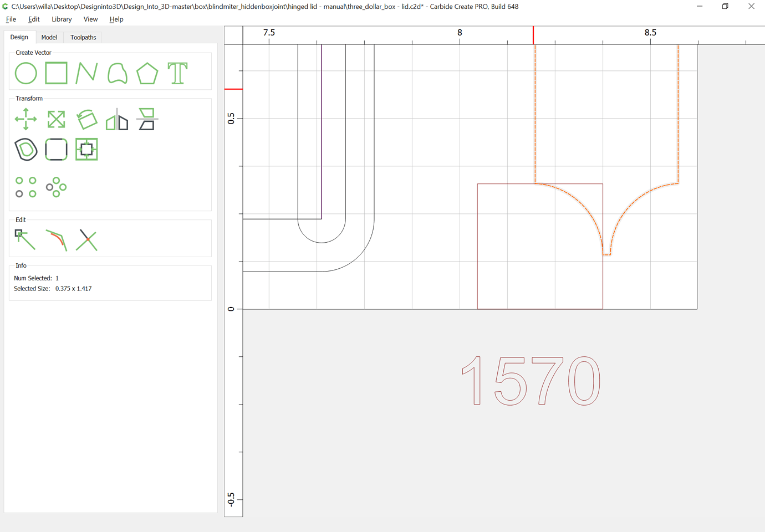The height and width of the screenshot is (532, 765).
Task: Switch to the Design tab
Action: (19, 37)
